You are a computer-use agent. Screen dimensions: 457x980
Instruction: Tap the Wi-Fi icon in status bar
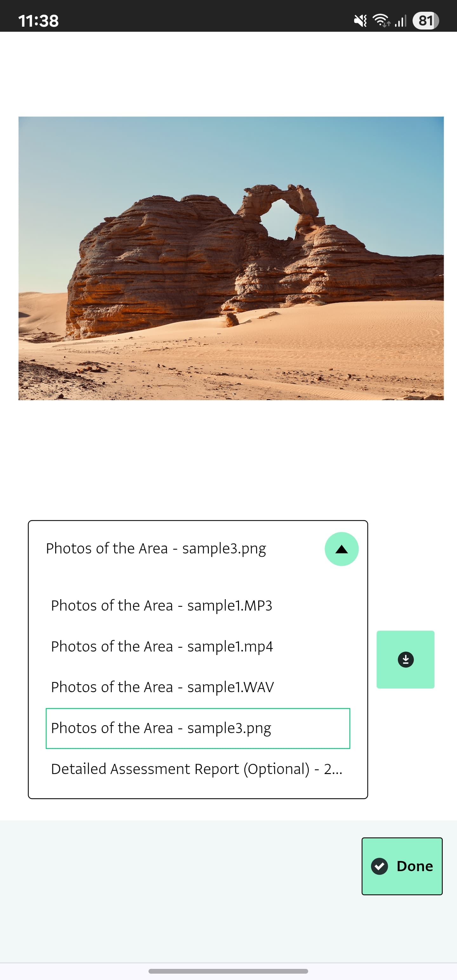381,20
